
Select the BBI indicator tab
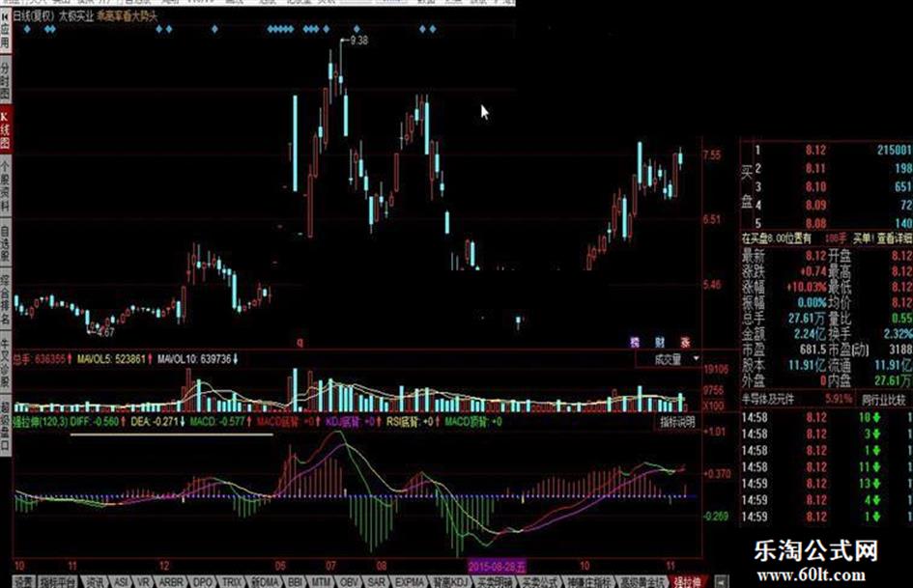point(296,582)
